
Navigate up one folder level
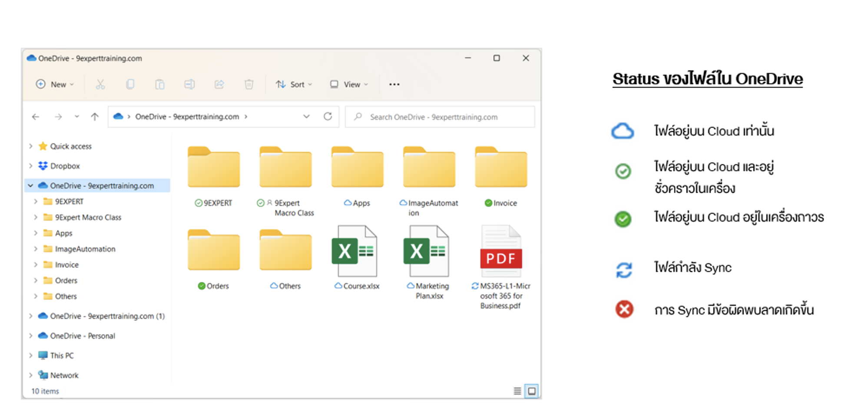[94, 116]
